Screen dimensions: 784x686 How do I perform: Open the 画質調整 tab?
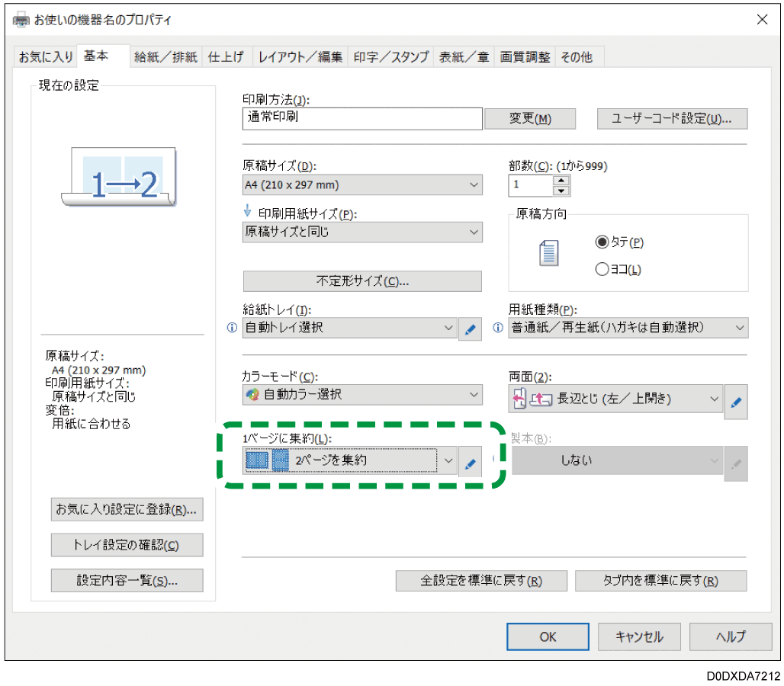pyautogui.click(x=525, y=57)
